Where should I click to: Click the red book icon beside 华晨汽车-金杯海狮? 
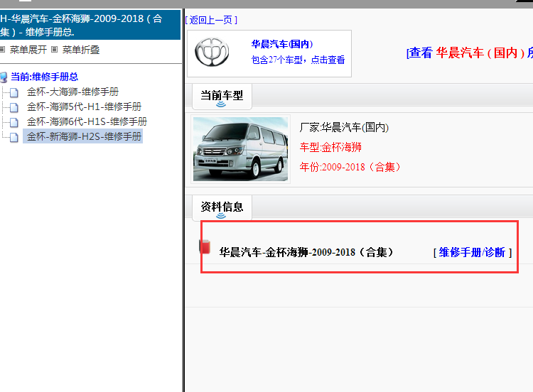coord(205,246)
